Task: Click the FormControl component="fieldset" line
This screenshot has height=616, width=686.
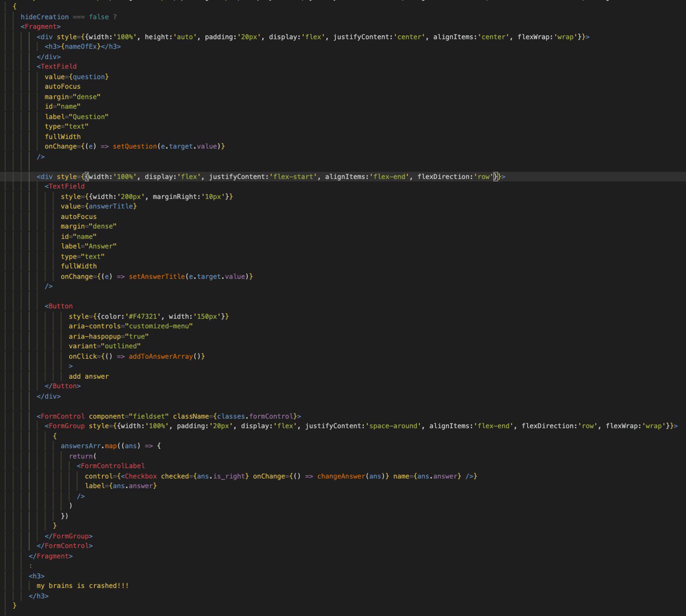Action: 169,416
